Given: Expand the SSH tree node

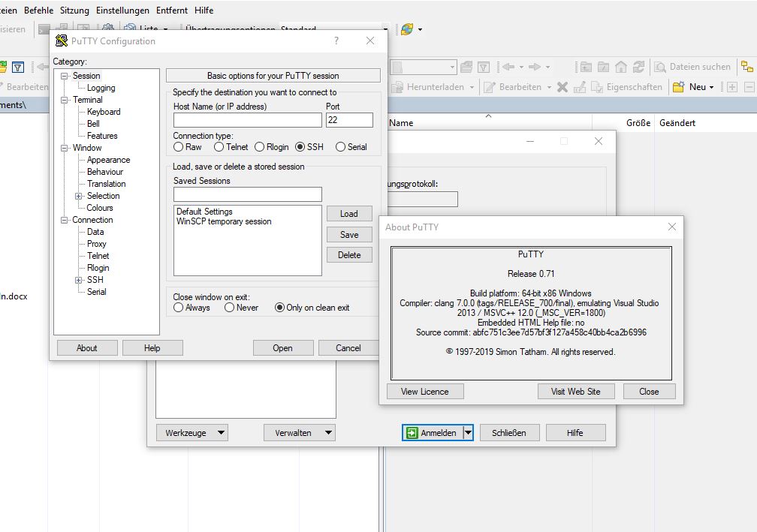Looking at the screenshot, I should tap(78, 280).
